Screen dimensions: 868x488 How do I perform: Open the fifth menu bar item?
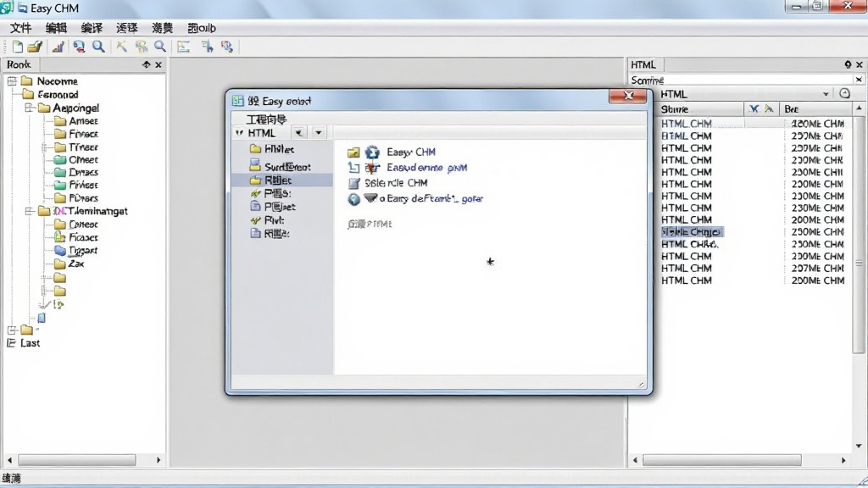coord(162,28)
